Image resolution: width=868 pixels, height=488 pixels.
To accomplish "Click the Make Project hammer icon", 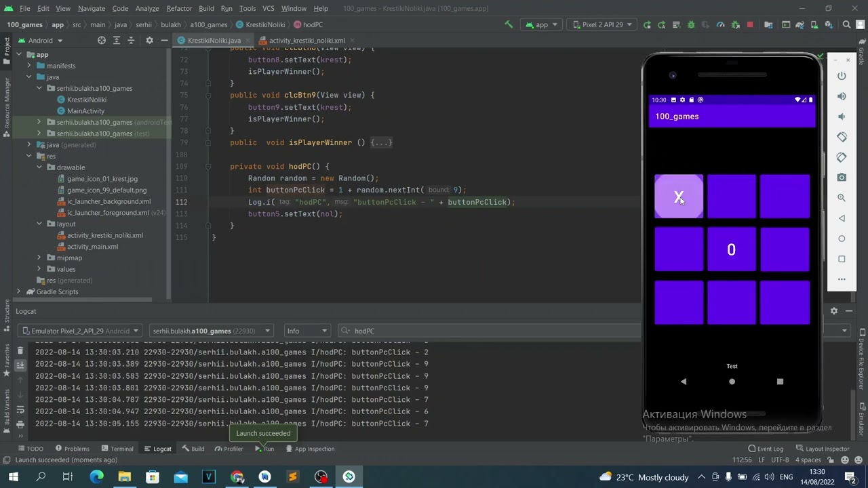I will 509,25.
